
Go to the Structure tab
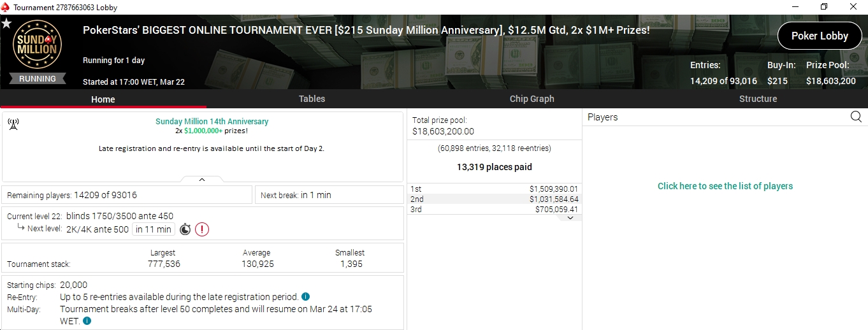[x=758, y=99]
